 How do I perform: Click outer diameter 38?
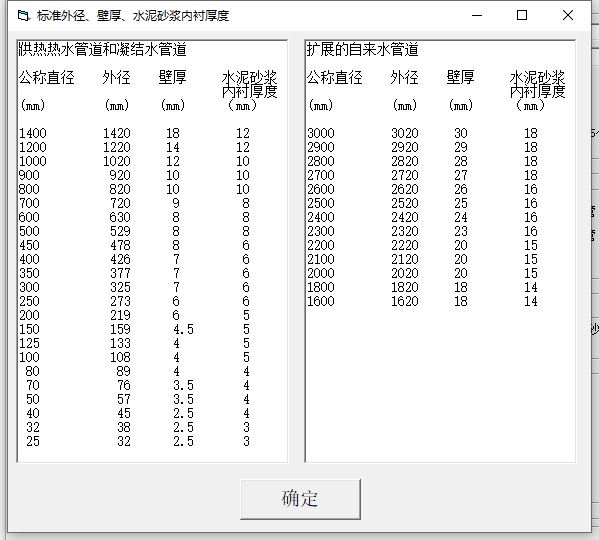[x=123, y=427]
